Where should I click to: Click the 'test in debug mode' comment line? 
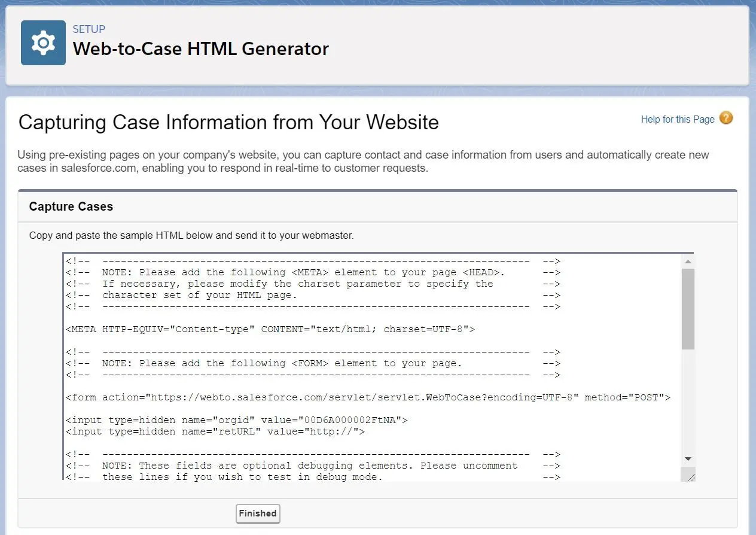point(313,477)
